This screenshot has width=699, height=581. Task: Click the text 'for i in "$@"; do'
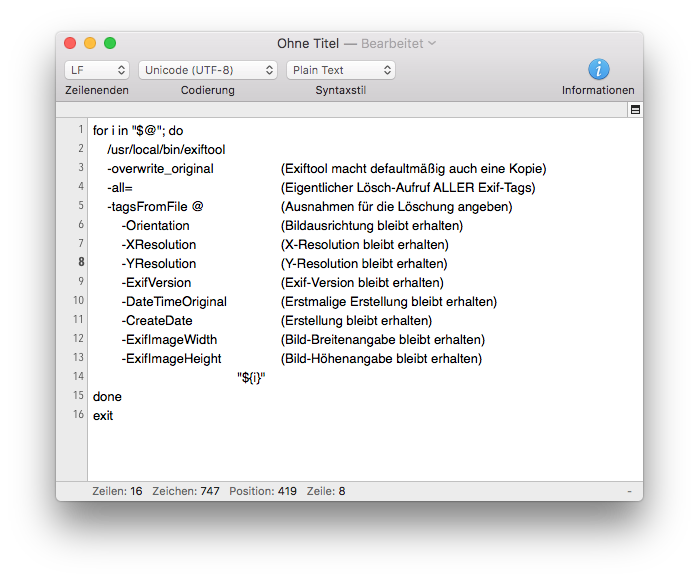point(138,131)
